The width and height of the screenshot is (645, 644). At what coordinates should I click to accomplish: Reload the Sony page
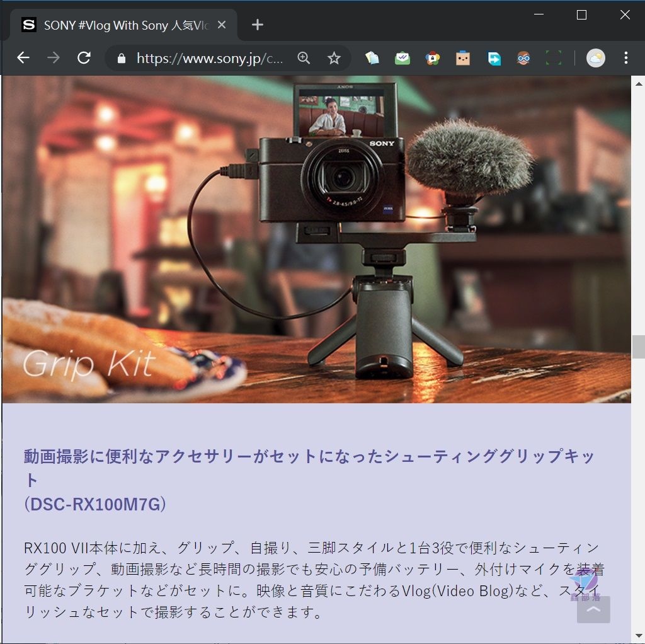tap(84, 58)
